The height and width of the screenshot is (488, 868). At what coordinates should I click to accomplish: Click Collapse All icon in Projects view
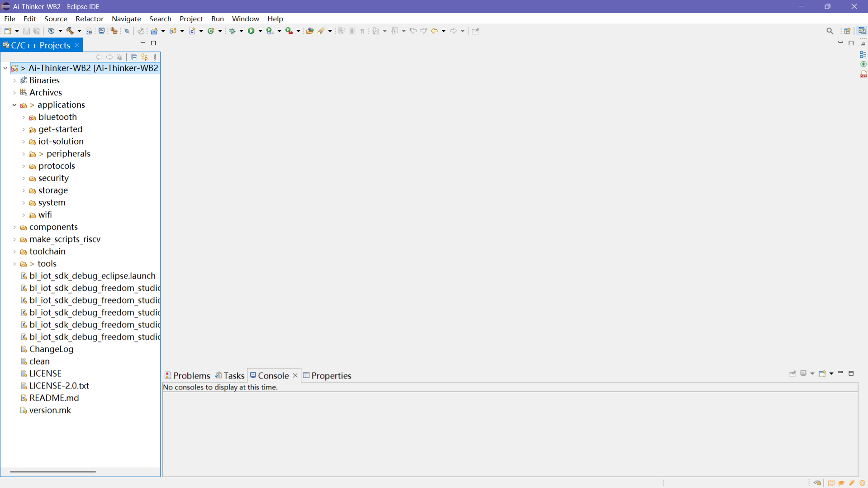point(134,57)
